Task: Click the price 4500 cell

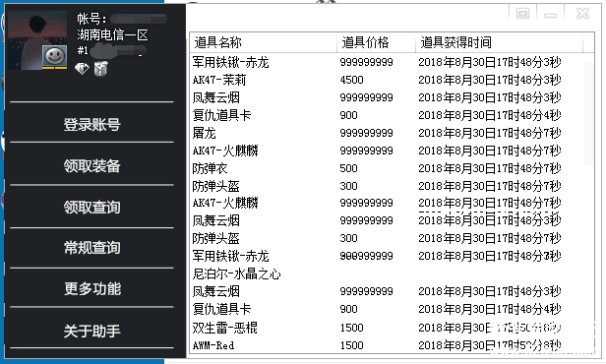Action: click(352, 80)
